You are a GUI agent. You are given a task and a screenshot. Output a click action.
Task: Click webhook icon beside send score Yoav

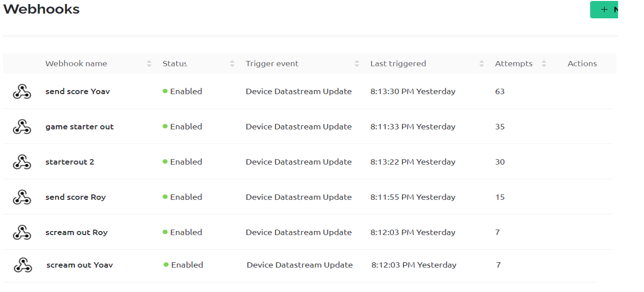point(22,92)
